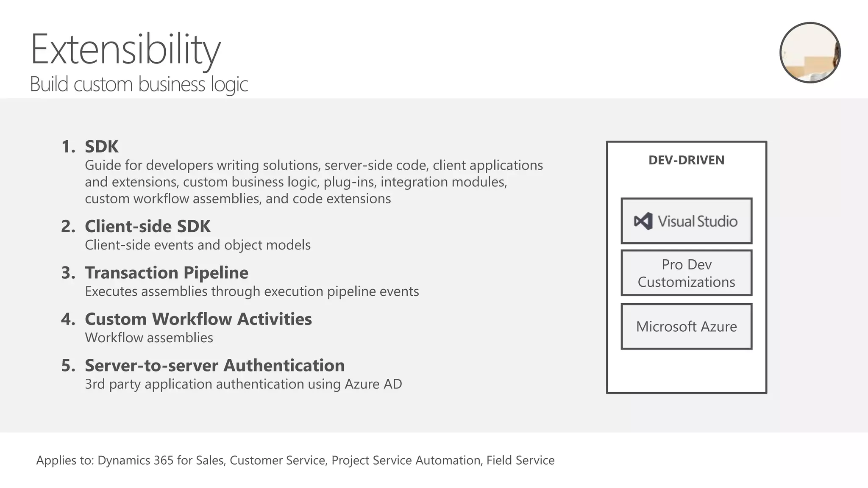Select the Visual Studio box
This screenshot has width=868, height=488.
tap(687, 221)
